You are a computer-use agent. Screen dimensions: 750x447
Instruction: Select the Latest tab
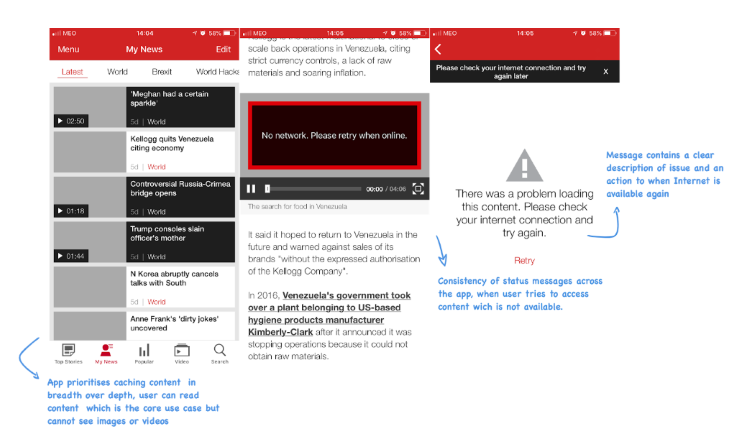pos(72,72)
